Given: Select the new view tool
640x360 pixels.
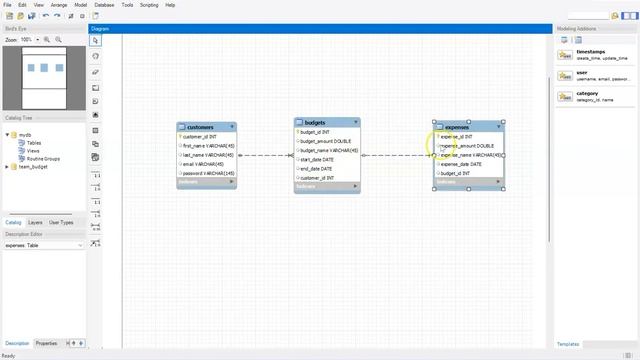Looking at the screenshot, I should pos(96,144).
